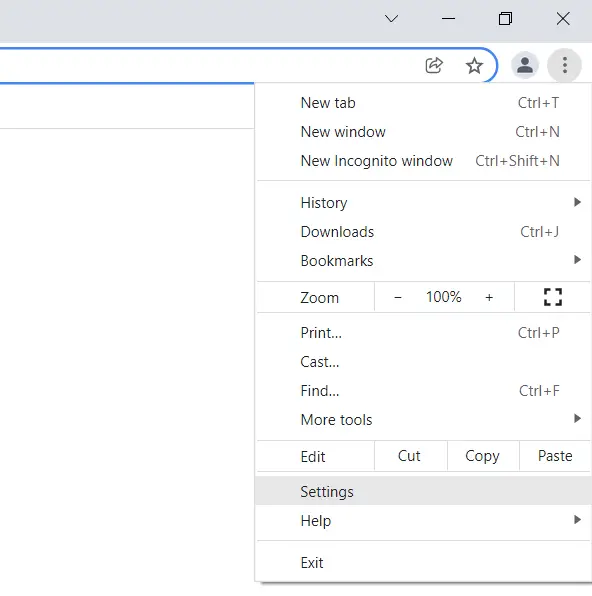The width and height of the screenshot is (592, 596).
Task: Select Print... from the menu
Action: (x=424, y=333)
